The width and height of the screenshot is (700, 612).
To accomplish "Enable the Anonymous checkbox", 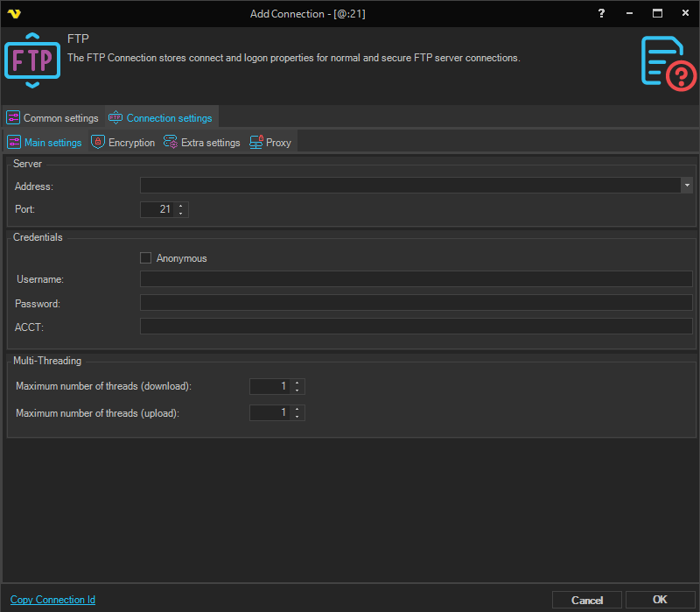I will coord(146,258).
